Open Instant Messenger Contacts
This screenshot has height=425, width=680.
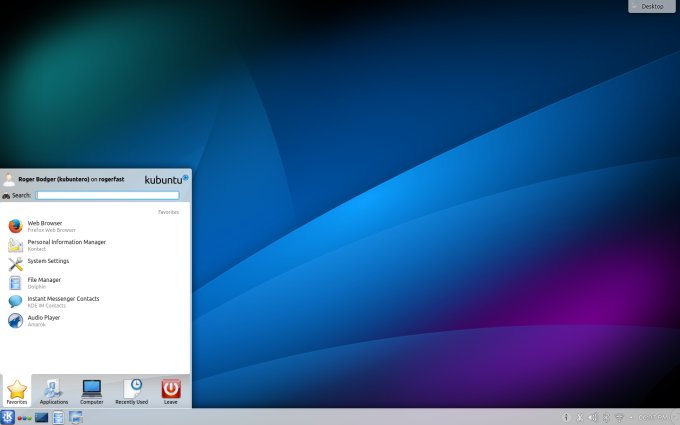[x=95, y=301]
